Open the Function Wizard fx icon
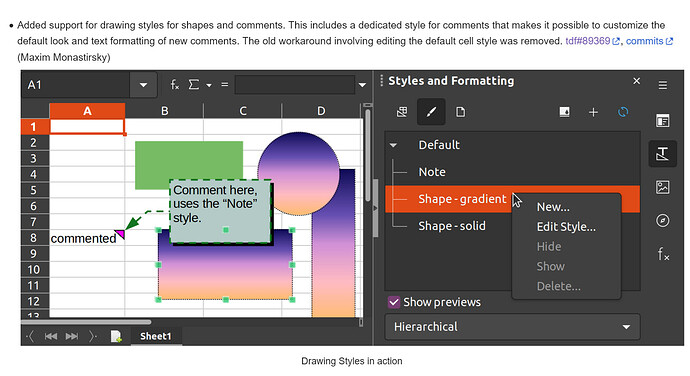This screenshot has width=690, height=376. 175,85
